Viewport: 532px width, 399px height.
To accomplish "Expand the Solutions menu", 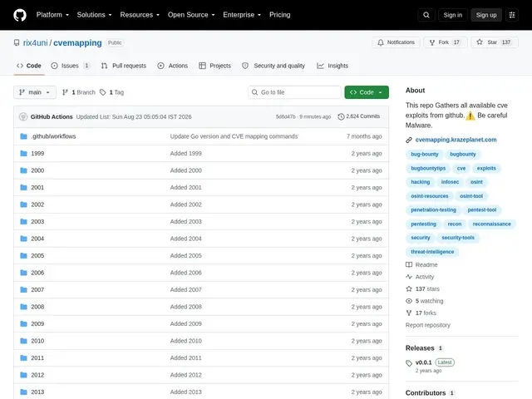I will [x=94, y=15].
